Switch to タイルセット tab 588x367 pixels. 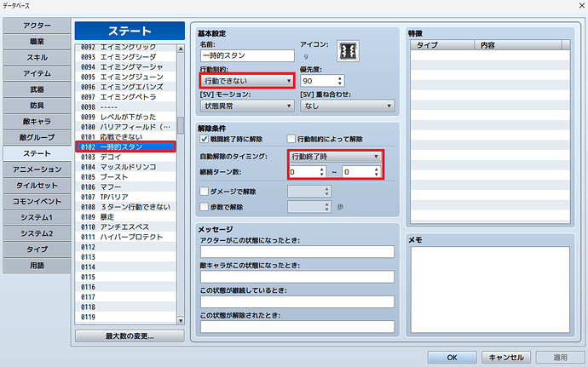(x=37, y=186)
